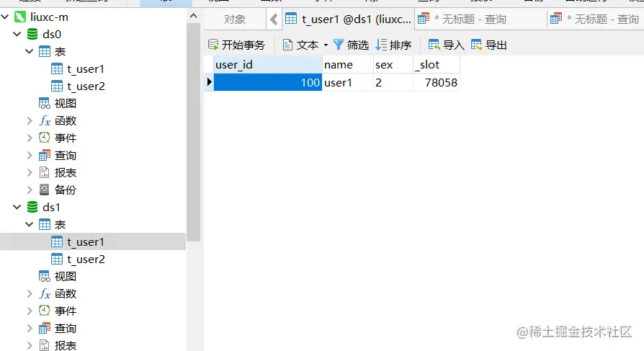Click the 文本 text view button
This screenshot has height=351, width=644.
coord(300,45)
